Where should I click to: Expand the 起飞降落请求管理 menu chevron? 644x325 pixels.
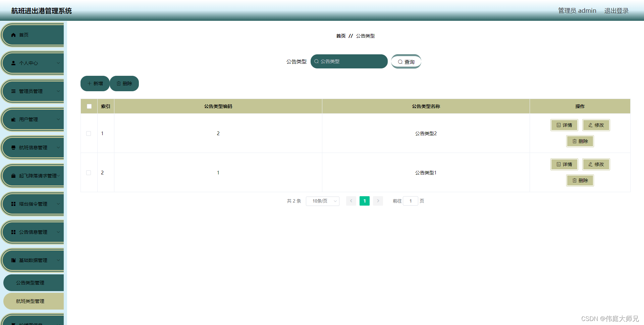click(58, 176)
